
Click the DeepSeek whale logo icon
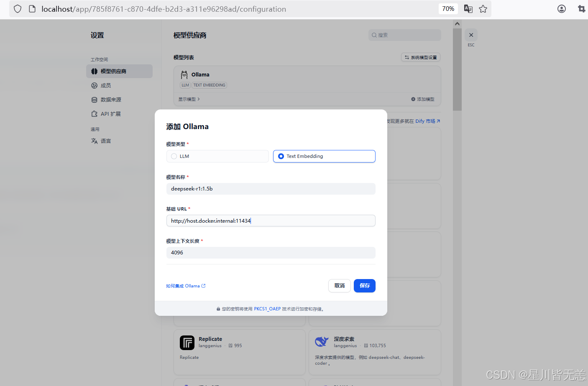tap(322, 342)
